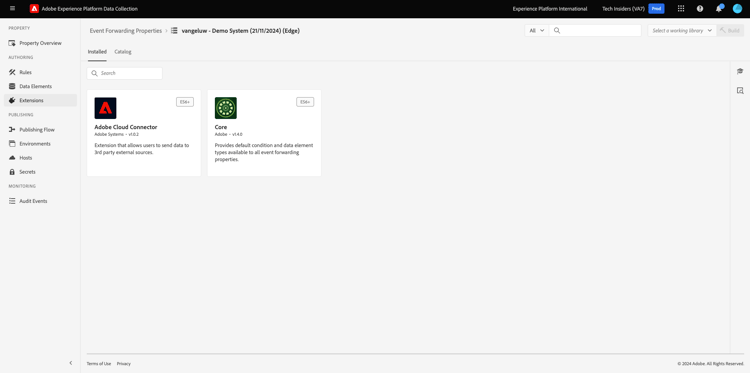Click Tech Insiders (VA7) sandbox selector
The height and width of the screenshot is (373, 750).
tap(623, 9)
